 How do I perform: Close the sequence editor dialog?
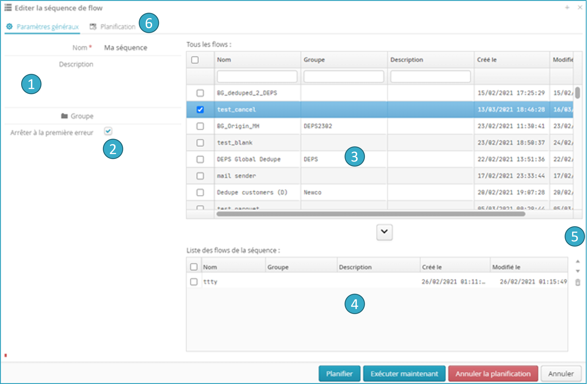pyautogui.click(x=580, y=7)
